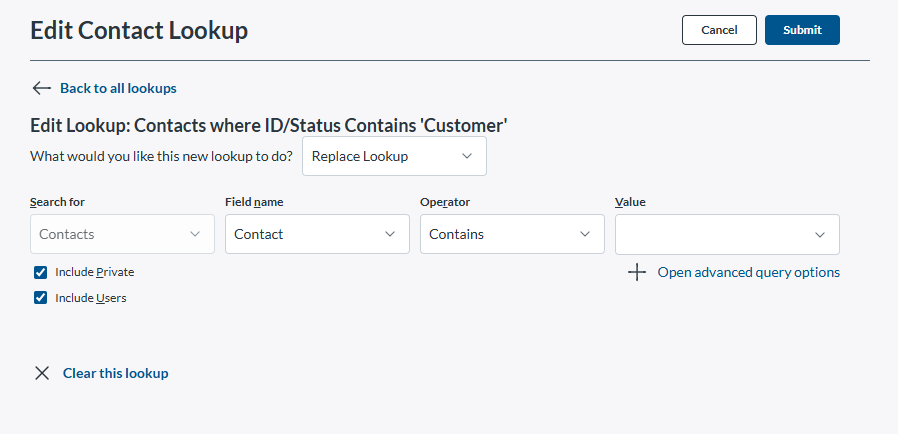Viewport: 898px width, 434px height.
Task: Click inside the empty Value field
Action: tap(710, 234)
